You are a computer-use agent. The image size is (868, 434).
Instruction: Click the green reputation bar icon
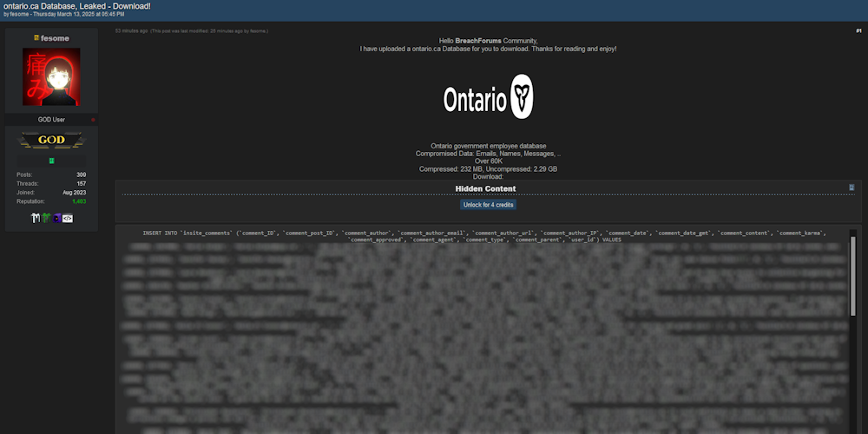click(51, 161)
